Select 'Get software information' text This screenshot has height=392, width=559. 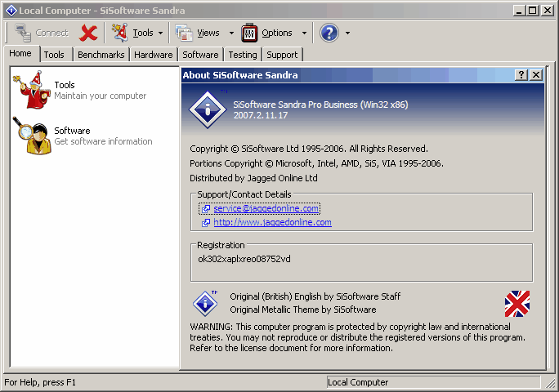tap(103, 141)
